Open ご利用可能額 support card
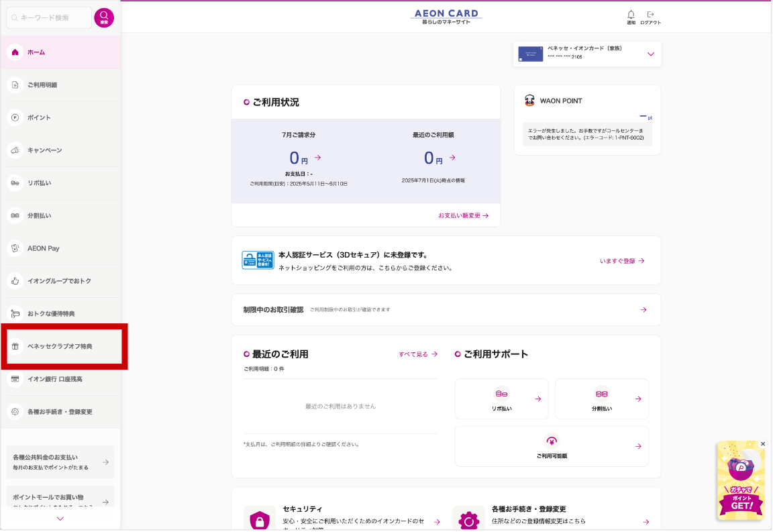This screenshot has width=773, height=532. (552, 446)
